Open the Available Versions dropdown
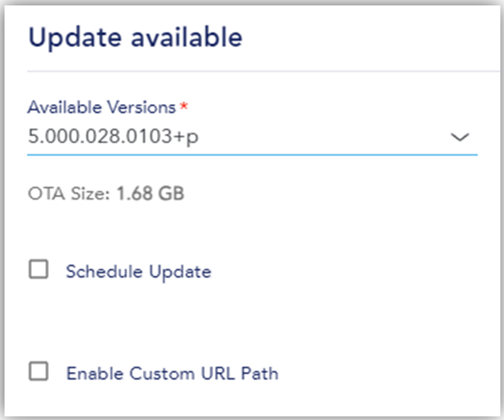 (252, 137)
